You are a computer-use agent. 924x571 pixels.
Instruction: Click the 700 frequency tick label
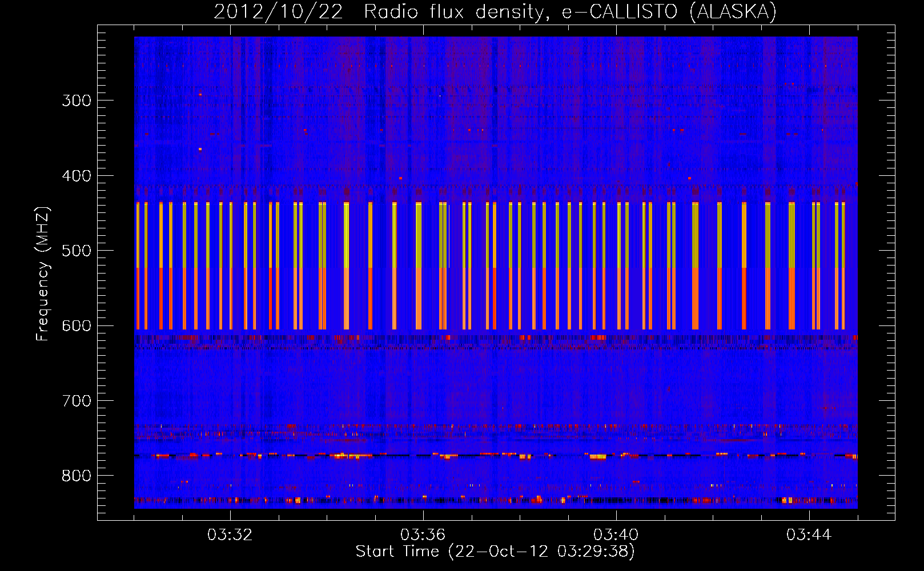[x=77, y=401]
